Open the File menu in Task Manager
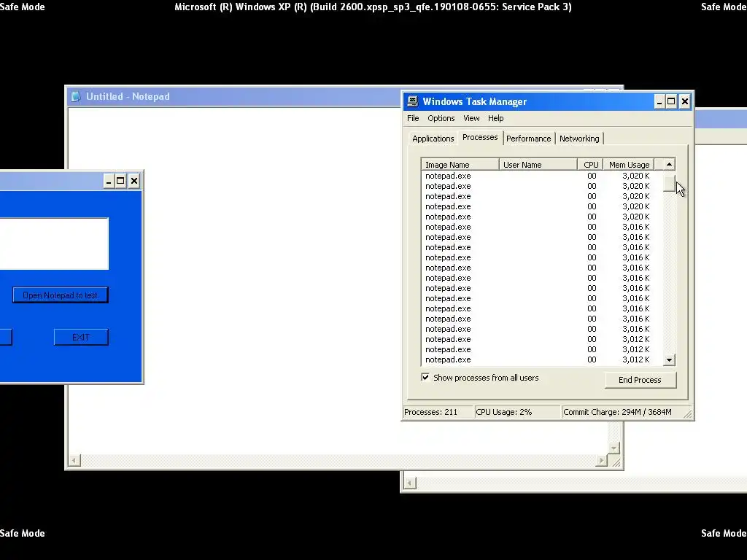This screenshot has height=560, width=747. click(413, 118)
